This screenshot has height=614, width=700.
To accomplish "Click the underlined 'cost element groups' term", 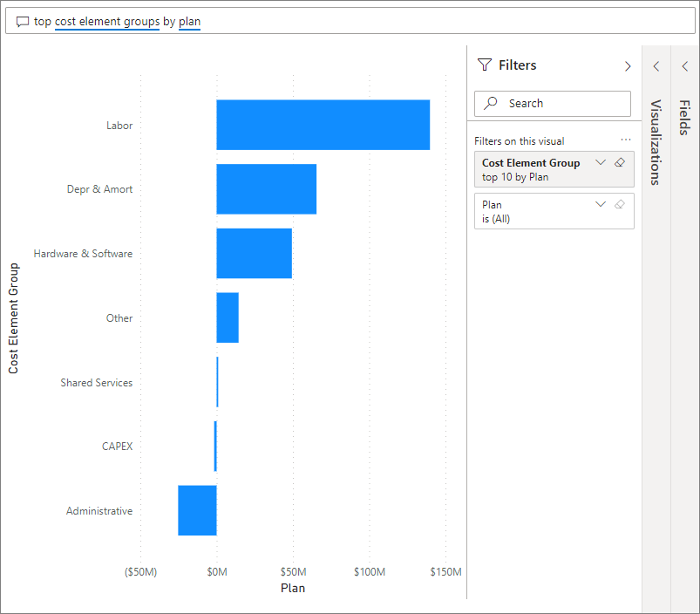I will [x=106, y=20].
